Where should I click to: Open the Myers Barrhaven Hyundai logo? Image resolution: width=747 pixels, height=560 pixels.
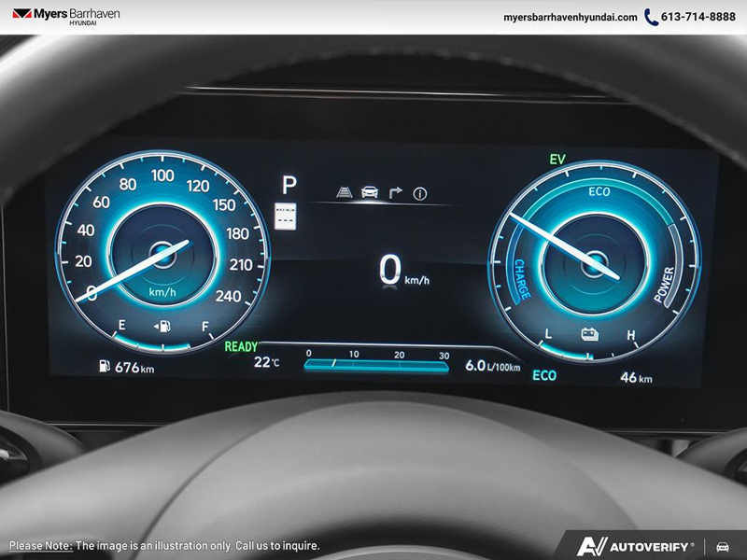click(x=65, y=17)
